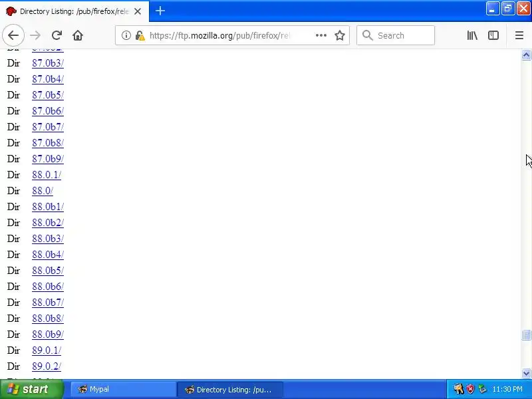
Task: Open the 87.0b7/ directory link
Action: click(48, 127)
